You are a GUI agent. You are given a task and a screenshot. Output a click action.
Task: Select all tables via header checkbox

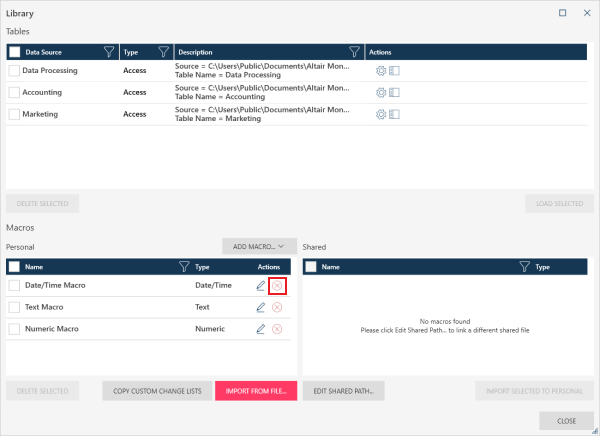click(14, 51)
